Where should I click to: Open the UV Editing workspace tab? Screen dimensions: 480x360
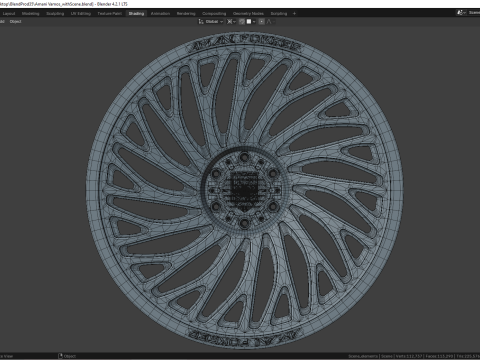[81, 14]
